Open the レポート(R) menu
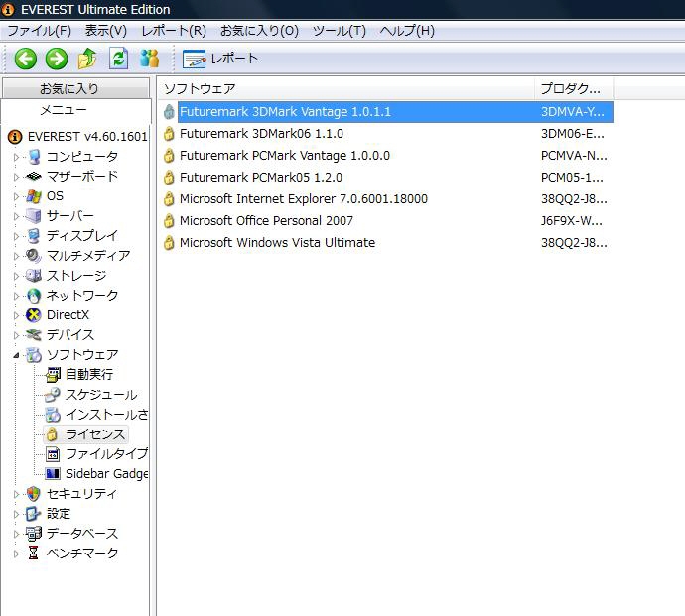 tap(174, 31)
